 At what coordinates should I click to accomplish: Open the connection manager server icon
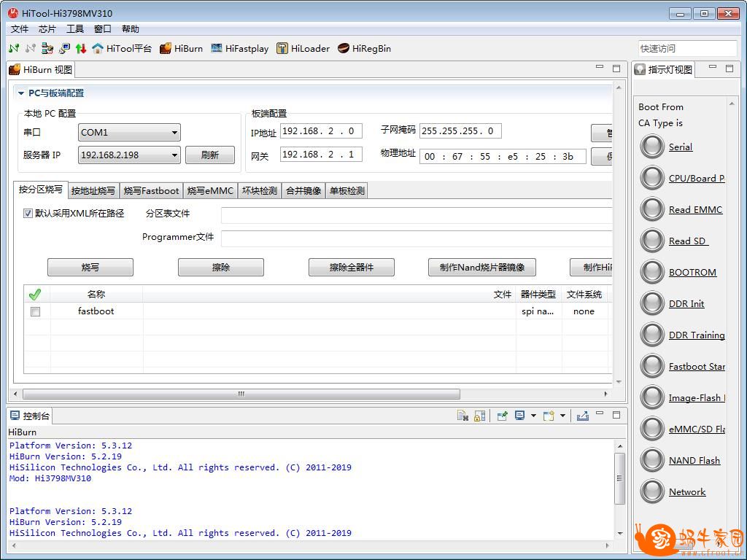tap(47, 48)
